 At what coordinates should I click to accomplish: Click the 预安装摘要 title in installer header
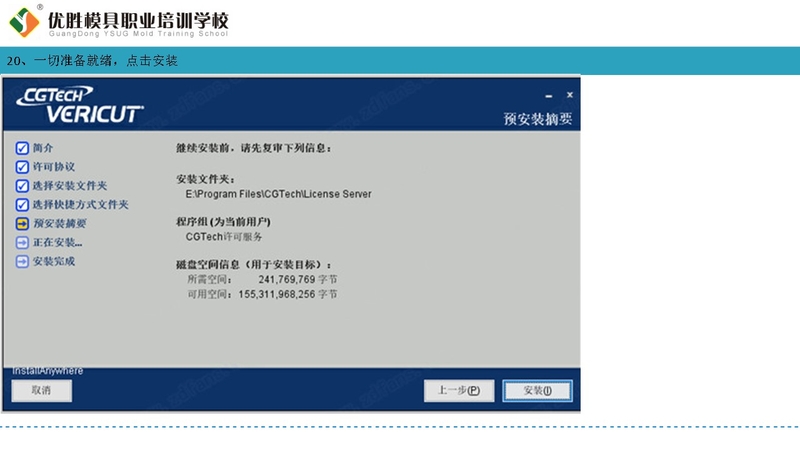tap(538, 119)
